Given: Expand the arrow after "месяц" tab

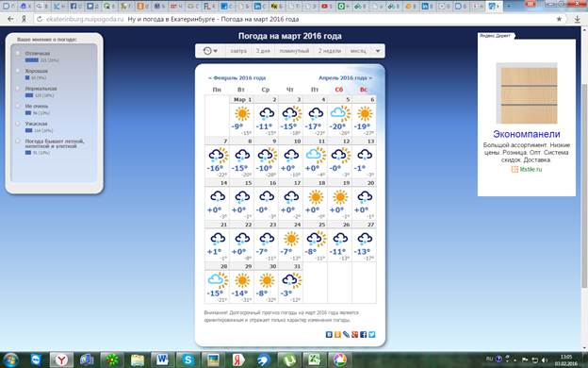Looking at the screenshot, I should [x=378, y=51].
